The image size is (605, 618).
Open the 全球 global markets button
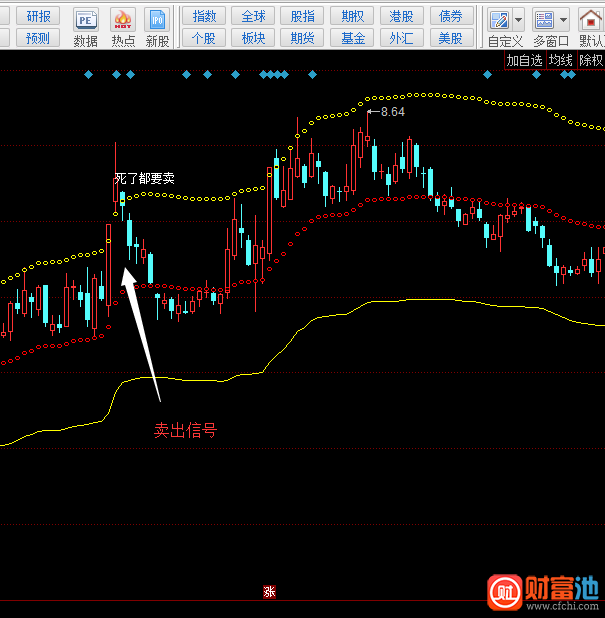pos(253,17)
